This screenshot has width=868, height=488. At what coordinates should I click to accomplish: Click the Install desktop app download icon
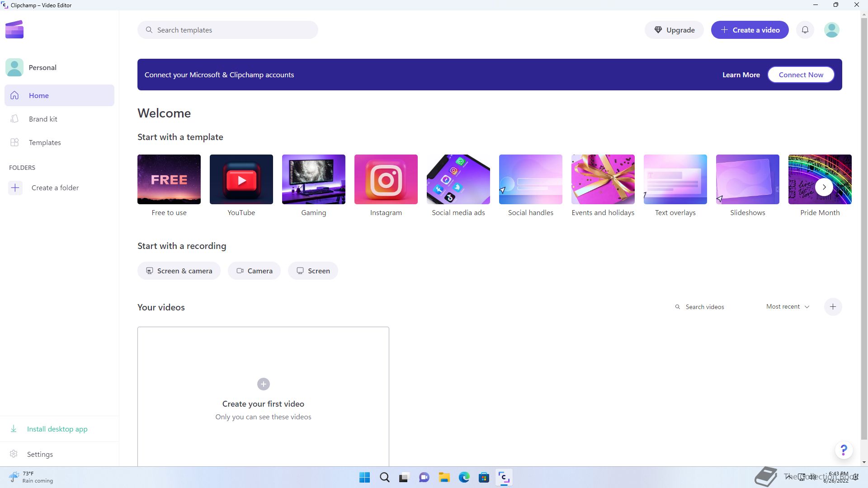tap(14, 429)
